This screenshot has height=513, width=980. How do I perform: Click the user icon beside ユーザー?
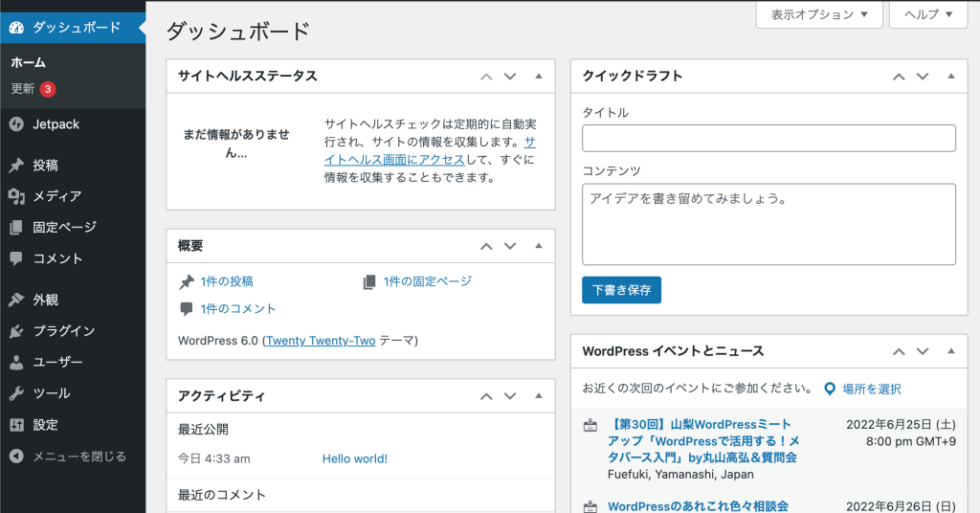[x=17, y=363]
